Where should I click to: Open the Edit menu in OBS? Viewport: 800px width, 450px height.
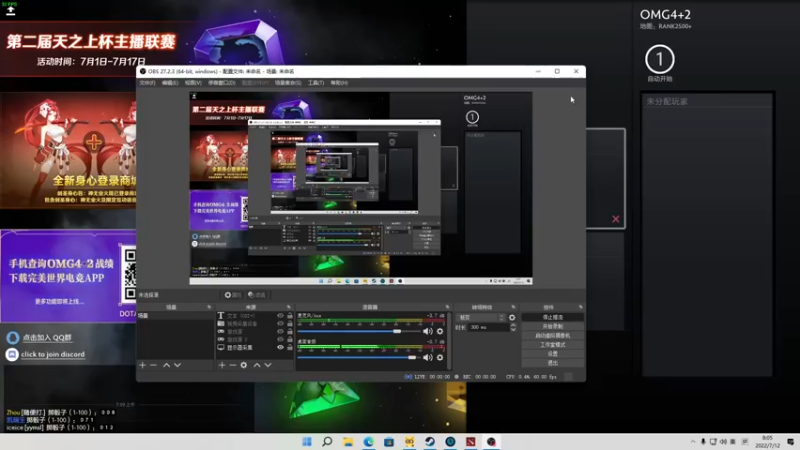coord(170,83)
